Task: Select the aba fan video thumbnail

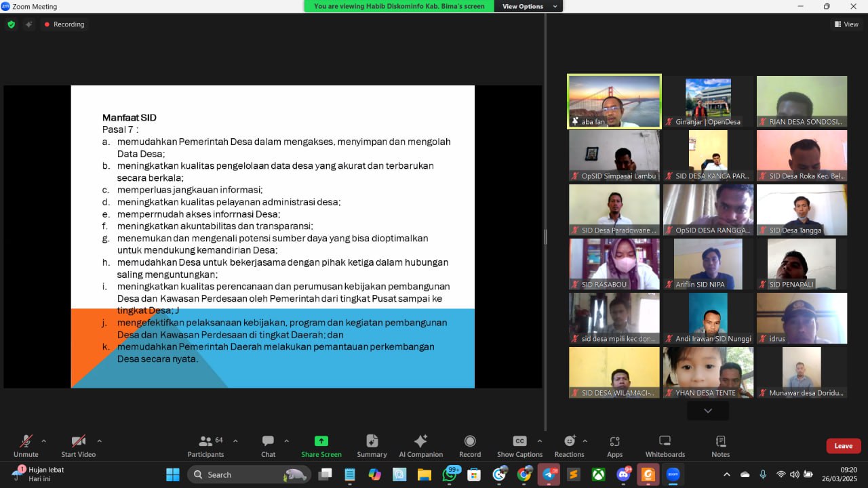Action: [x=614, y=101]
